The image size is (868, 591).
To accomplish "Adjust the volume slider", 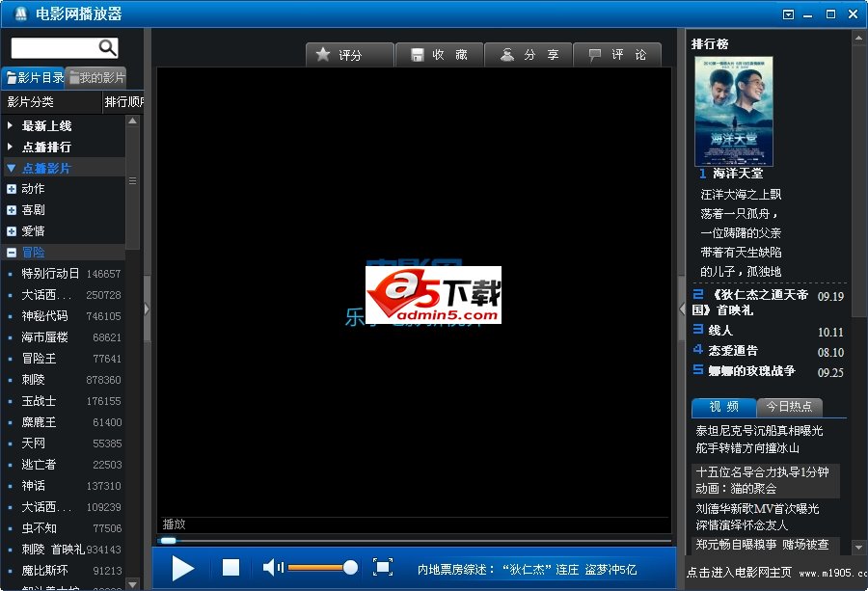I will (323, 568).
